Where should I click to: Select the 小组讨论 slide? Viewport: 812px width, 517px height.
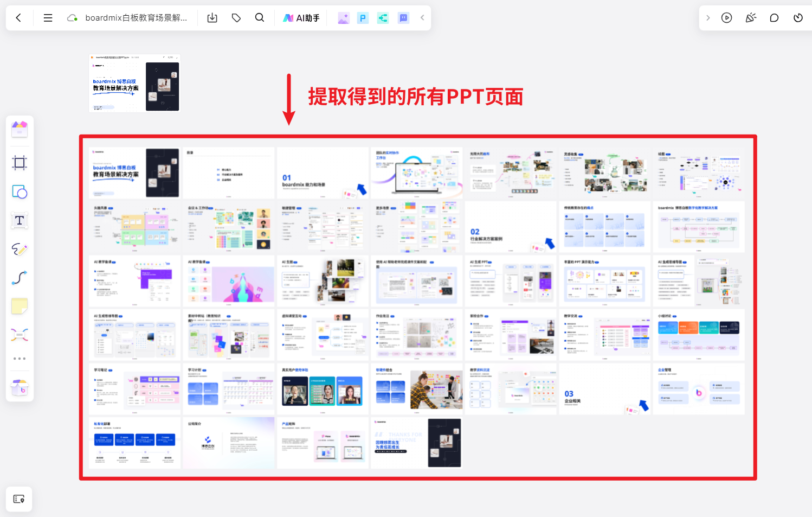(699, 335)
